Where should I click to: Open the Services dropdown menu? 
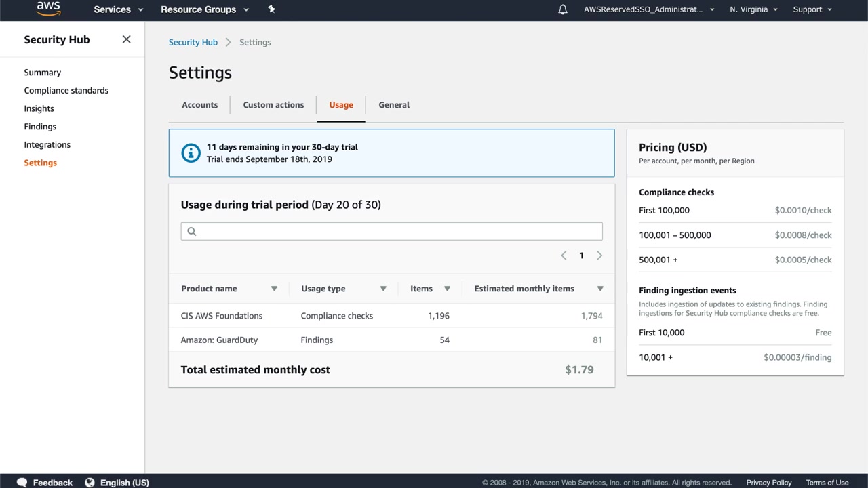click(118, 9)
